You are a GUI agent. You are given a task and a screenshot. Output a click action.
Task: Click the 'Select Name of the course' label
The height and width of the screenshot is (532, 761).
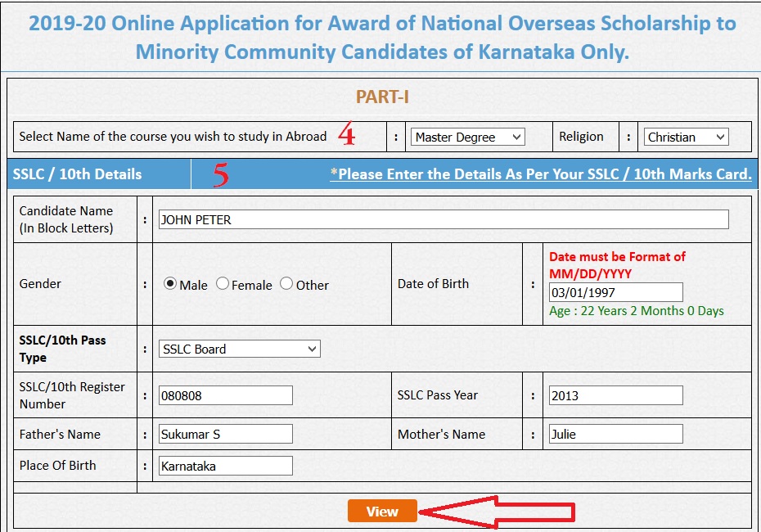(173, 137)
